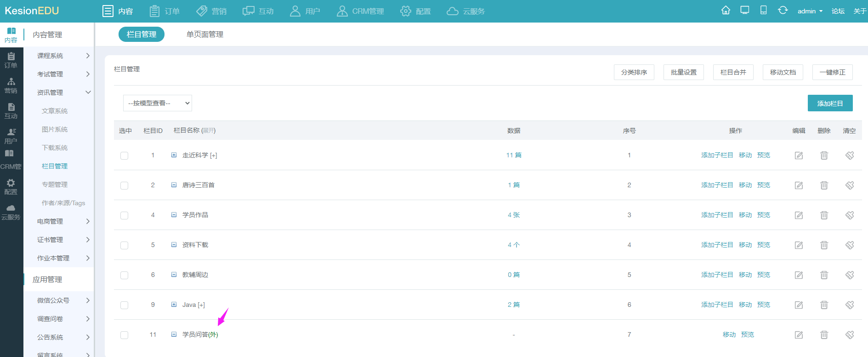Open 文章系统 in the sidebar
The image size is (868, 357).
[x=55, y=111]
